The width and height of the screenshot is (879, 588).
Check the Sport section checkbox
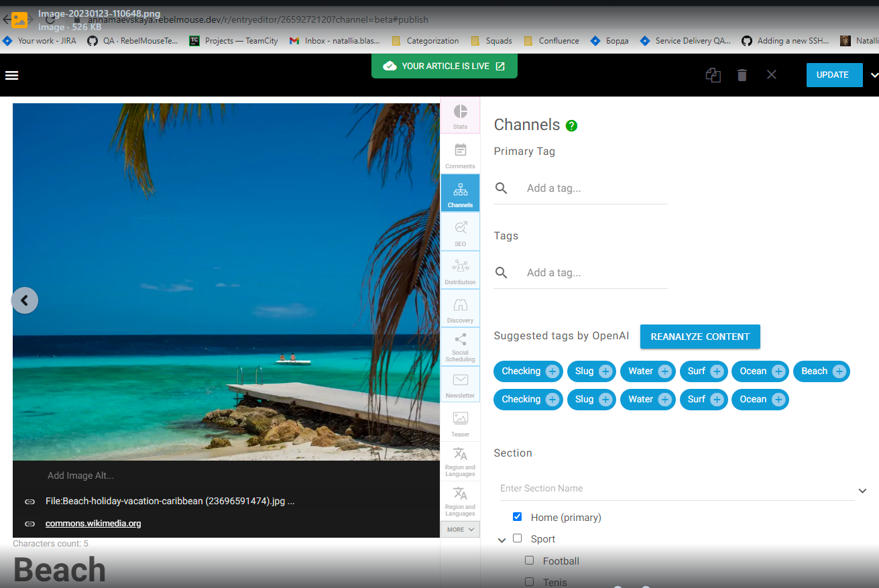tap(517, 538)
